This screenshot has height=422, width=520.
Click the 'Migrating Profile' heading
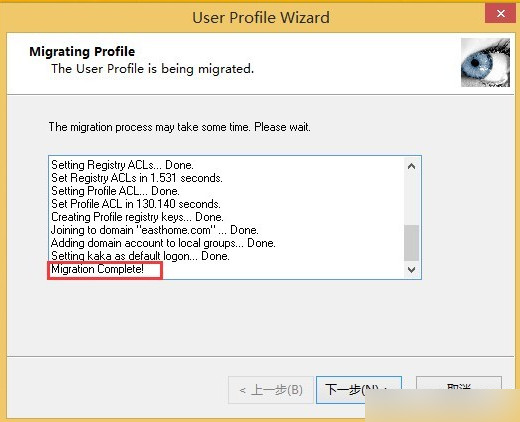(82, 52)
